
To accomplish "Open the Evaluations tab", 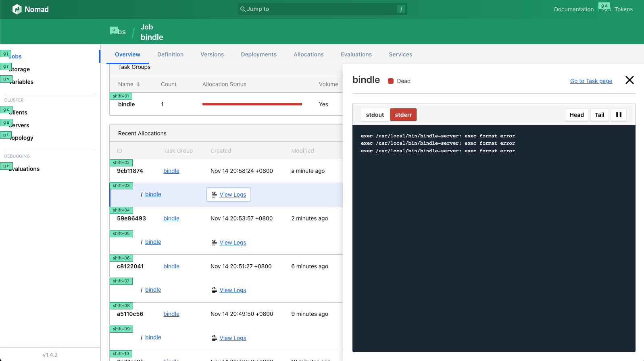I will coord(356,54).
